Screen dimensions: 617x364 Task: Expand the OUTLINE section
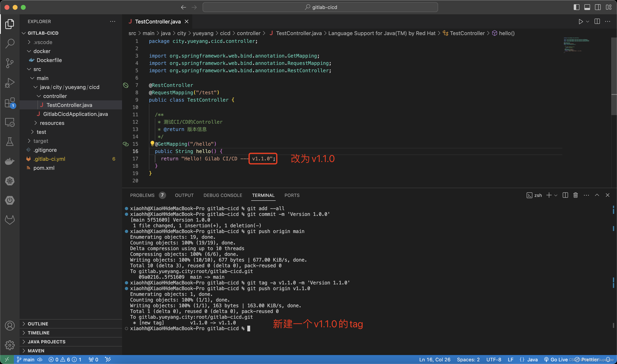38,324
